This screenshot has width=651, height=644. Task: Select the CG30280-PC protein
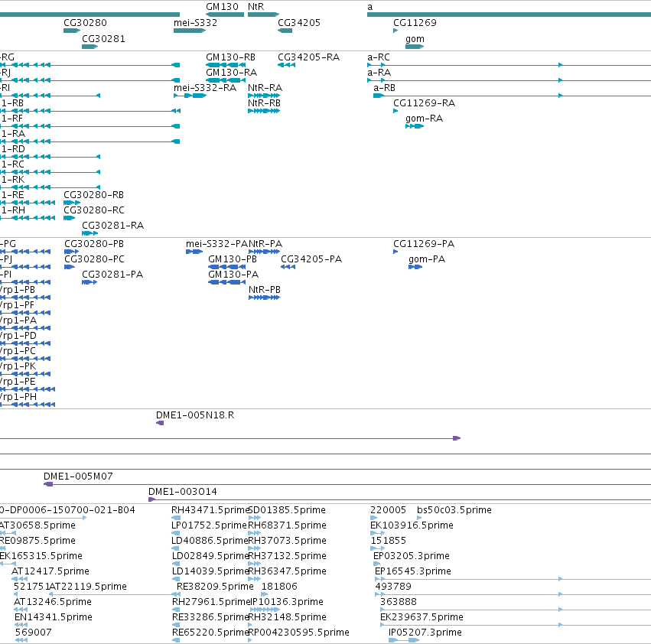pyautogui.click(x=70, y=267)
